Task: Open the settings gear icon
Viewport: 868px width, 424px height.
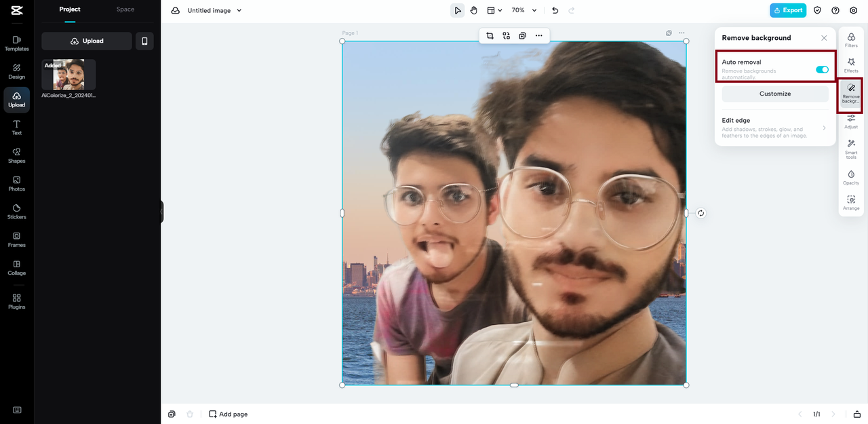Action: click(x=854, y=10)
